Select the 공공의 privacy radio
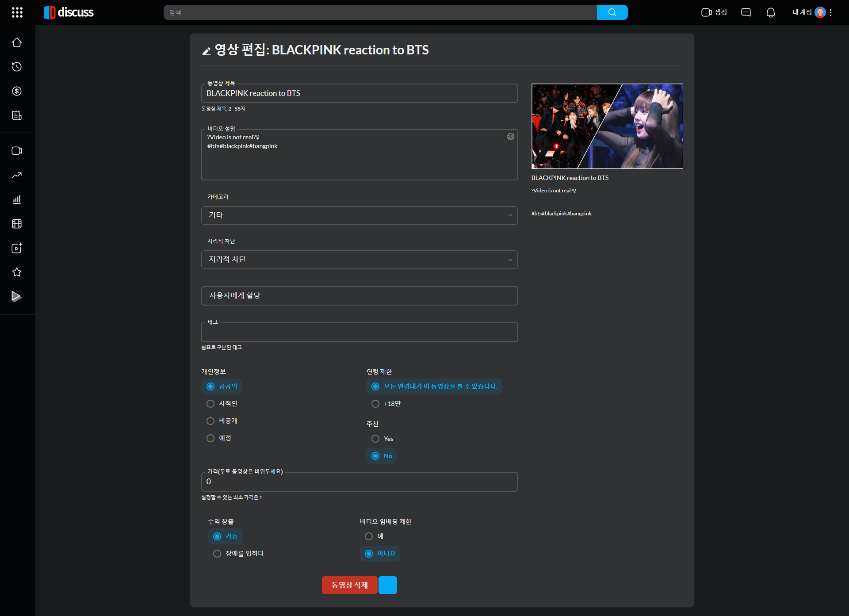Viewport: 849px width, 616px height. click(222, 386)
